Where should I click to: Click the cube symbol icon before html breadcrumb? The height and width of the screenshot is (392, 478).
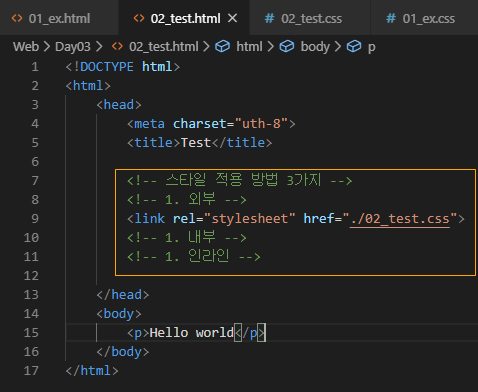coord(222,46)
